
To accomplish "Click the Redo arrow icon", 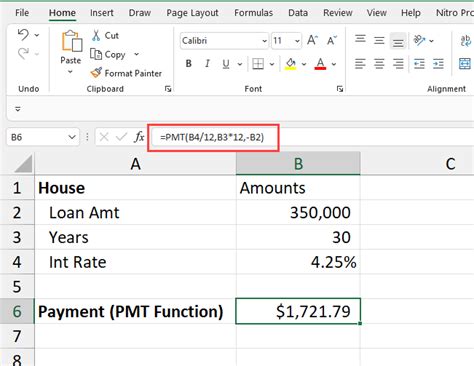I will (x=23, y=53).
